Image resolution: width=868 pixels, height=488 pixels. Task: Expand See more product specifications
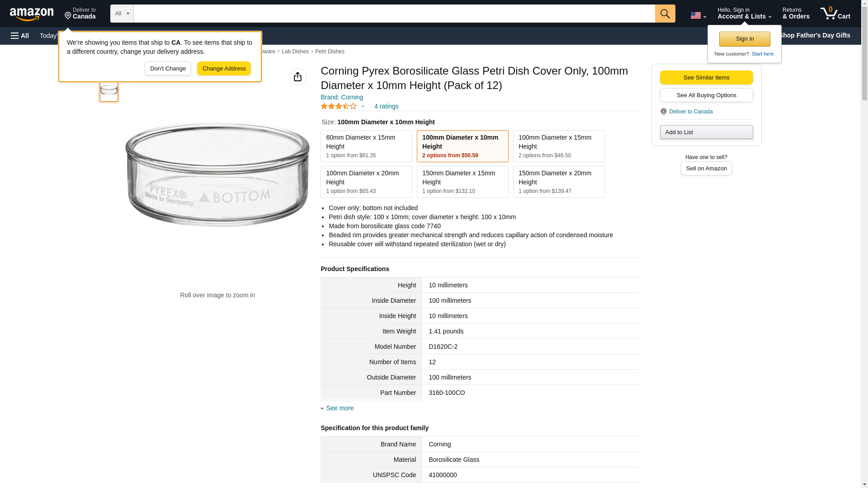pyautogui.click(x=340, y=408)
